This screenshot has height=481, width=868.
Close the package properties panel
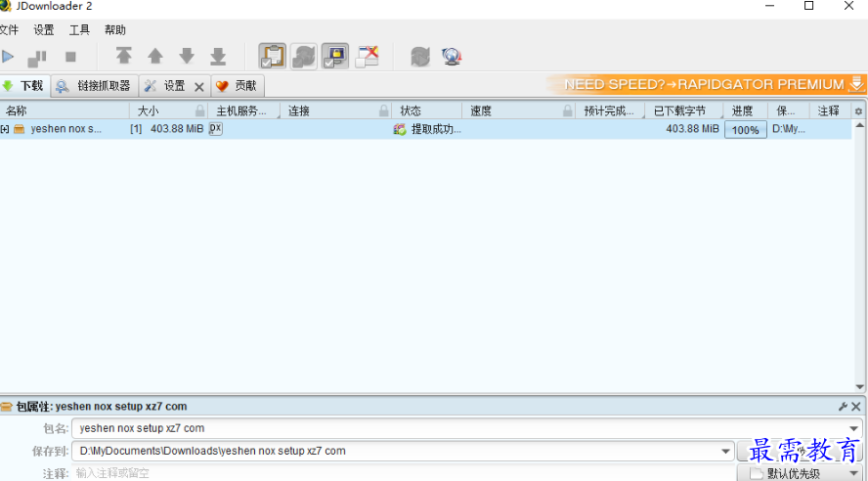856,407
